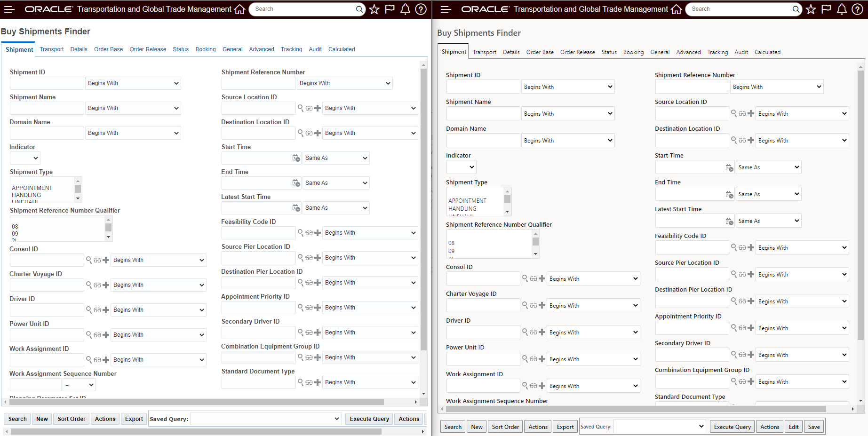Click the flag icon in the left window header
The width and height of the screenshot is (868, 436).
pyautogui.click(x=390, y=9)
